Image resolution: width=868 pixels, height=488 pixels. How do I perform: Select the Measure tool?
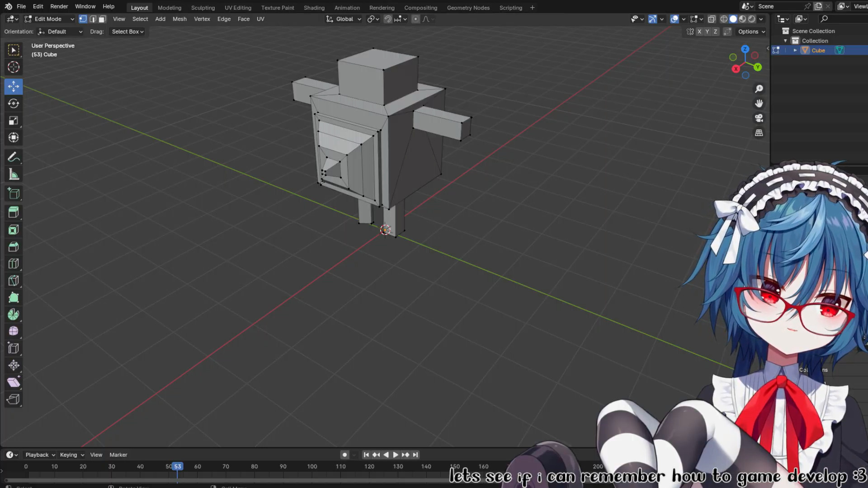[x=14, y=174]
